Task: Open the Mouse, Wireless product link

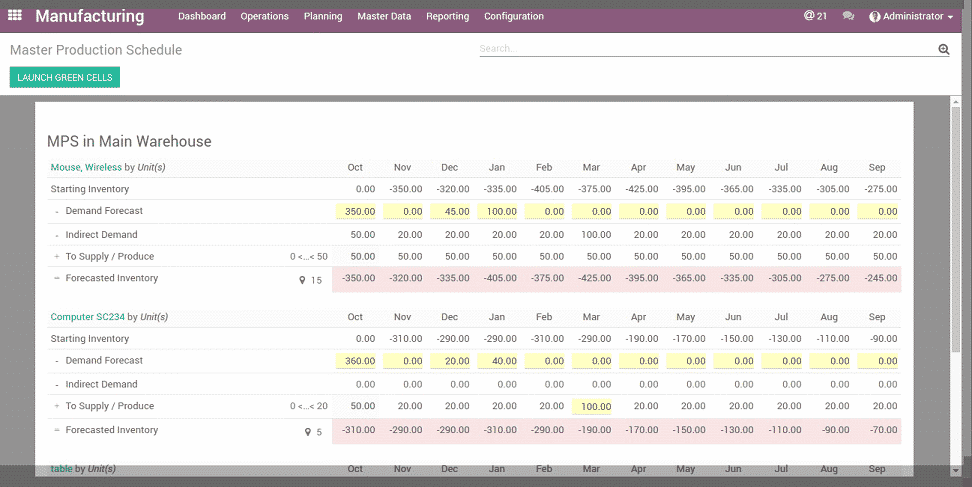Action: tap(86, 167)
